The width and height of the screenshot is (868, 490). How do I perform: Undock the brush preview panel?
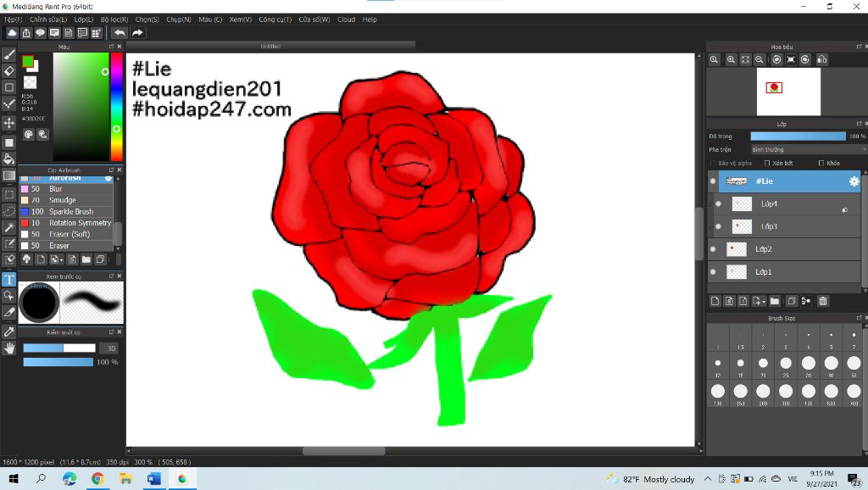111,276
